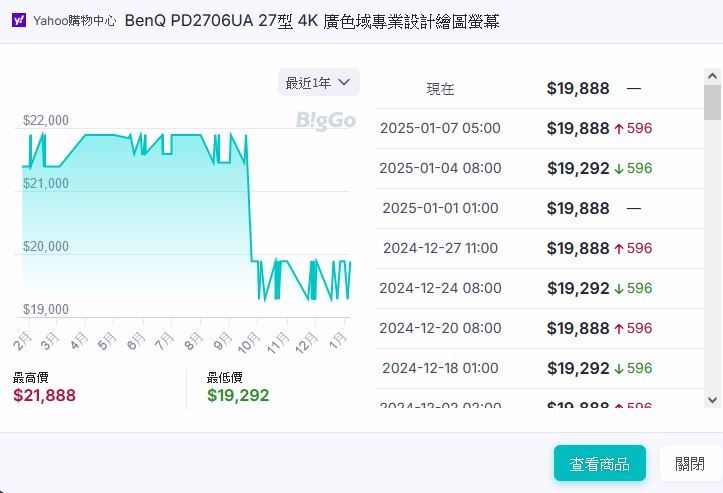Click the 最高價 $21,888 value

(44, 395)
